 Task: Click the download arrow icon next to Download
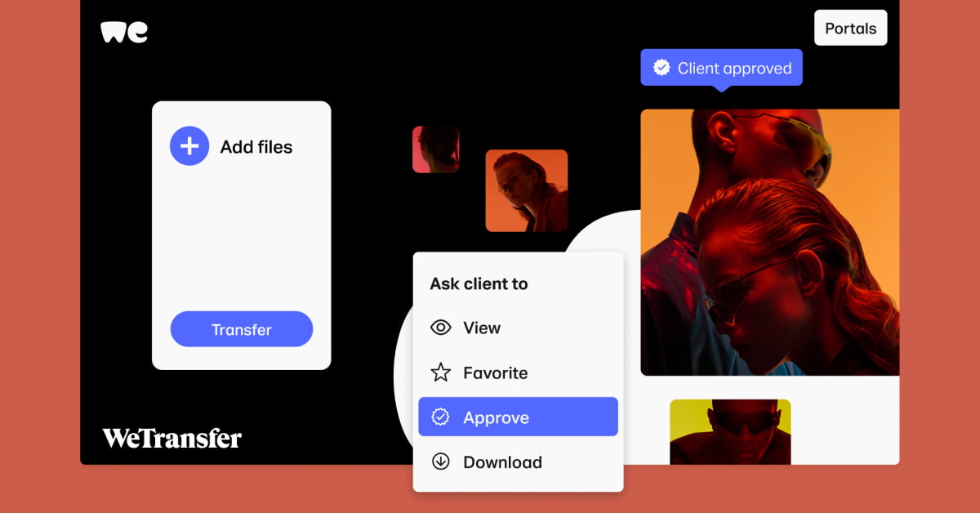[x=440, y=462]
